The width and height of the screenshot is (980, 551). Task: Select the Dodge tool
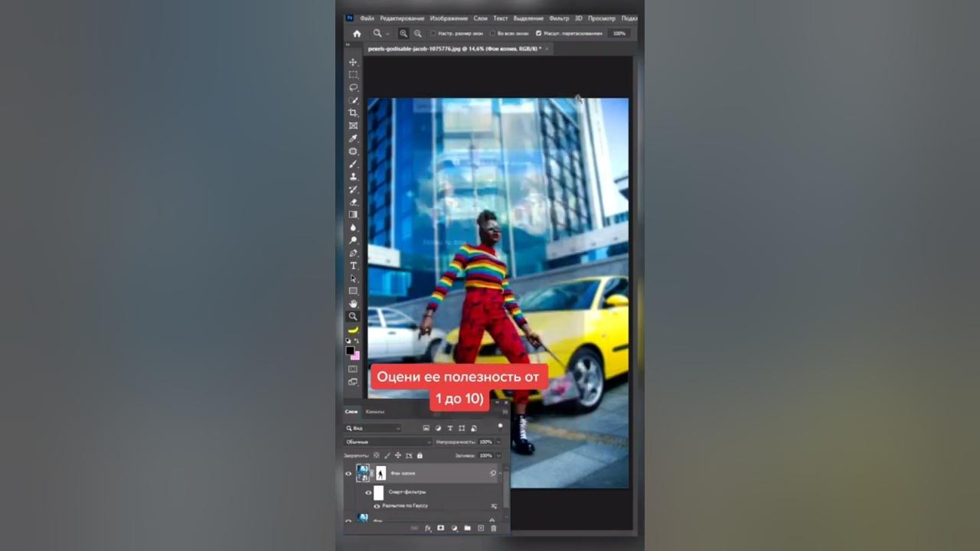pyautogui.click(x=353, y=239)
